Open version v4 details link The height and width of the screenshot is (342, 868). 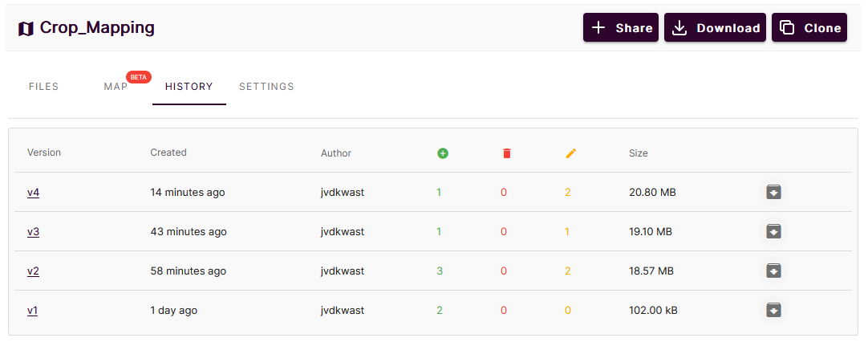[33, 193]
